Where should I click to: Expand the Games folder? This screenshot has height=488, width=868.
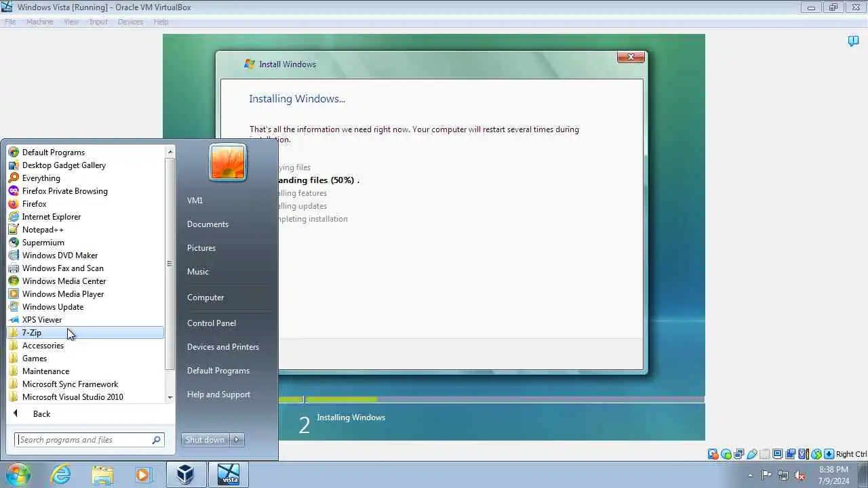tap(85, 358)
